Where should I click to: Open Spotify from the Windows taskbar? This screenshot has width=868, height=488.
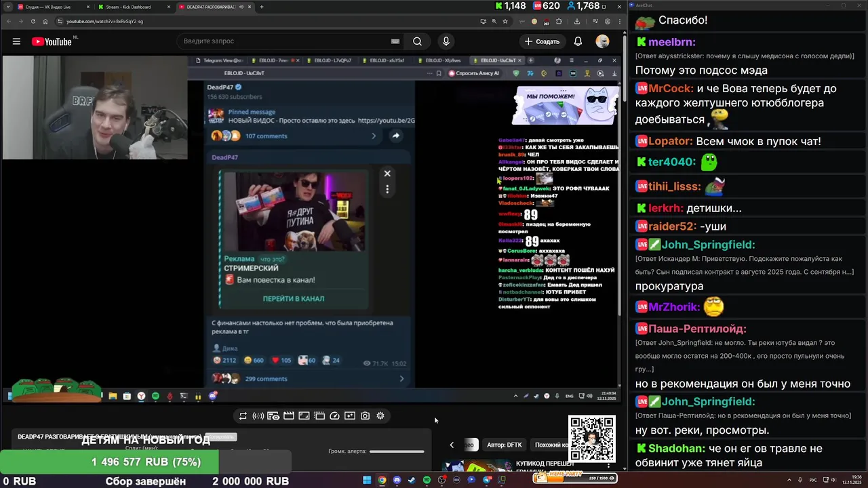coord(427,480)
